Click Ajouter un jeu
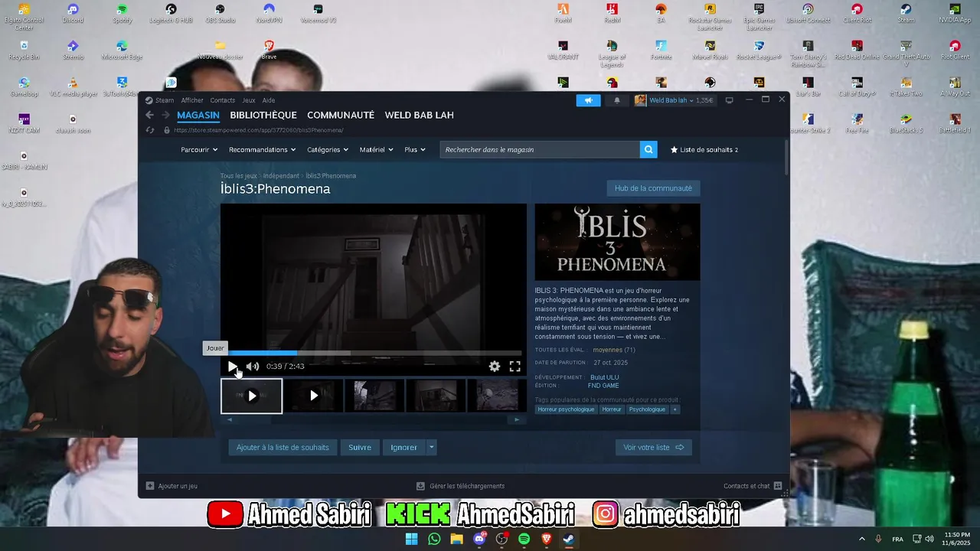 point(171,486)
